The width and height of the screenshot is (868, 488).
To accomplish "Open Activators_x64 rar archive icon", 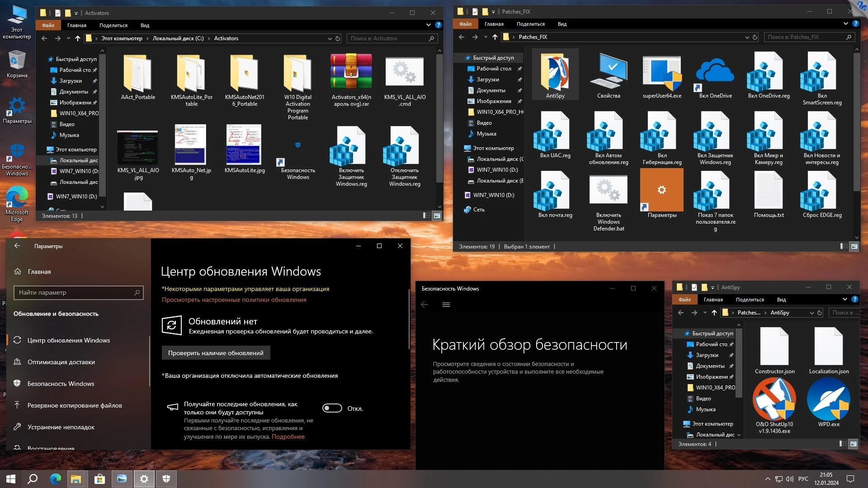I will pyautogui.click(x=351, y=72).
